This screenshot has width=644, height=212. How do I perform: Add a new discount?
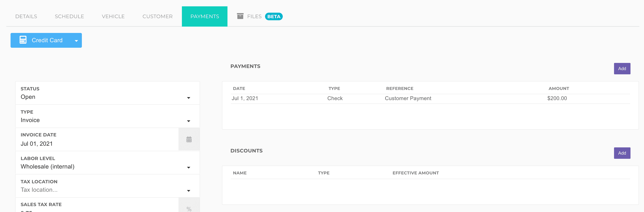click(x=622, y=153)
